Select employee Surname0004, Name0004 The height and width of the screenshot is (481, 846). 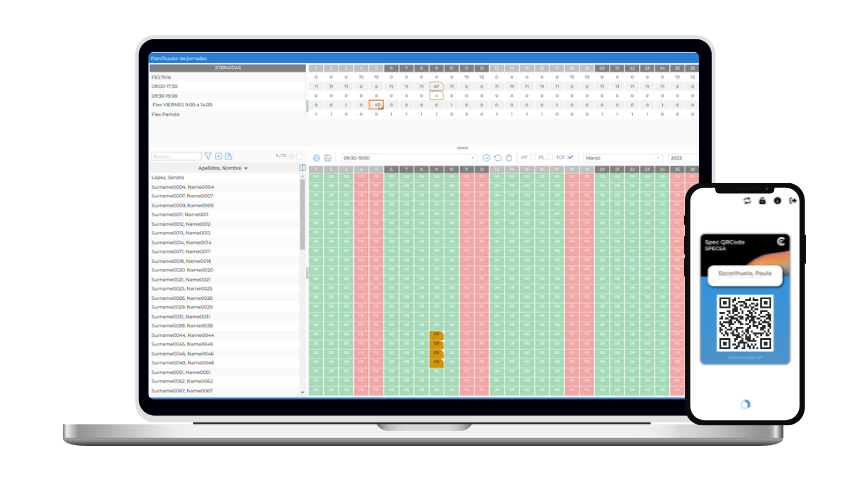(224, 187)
